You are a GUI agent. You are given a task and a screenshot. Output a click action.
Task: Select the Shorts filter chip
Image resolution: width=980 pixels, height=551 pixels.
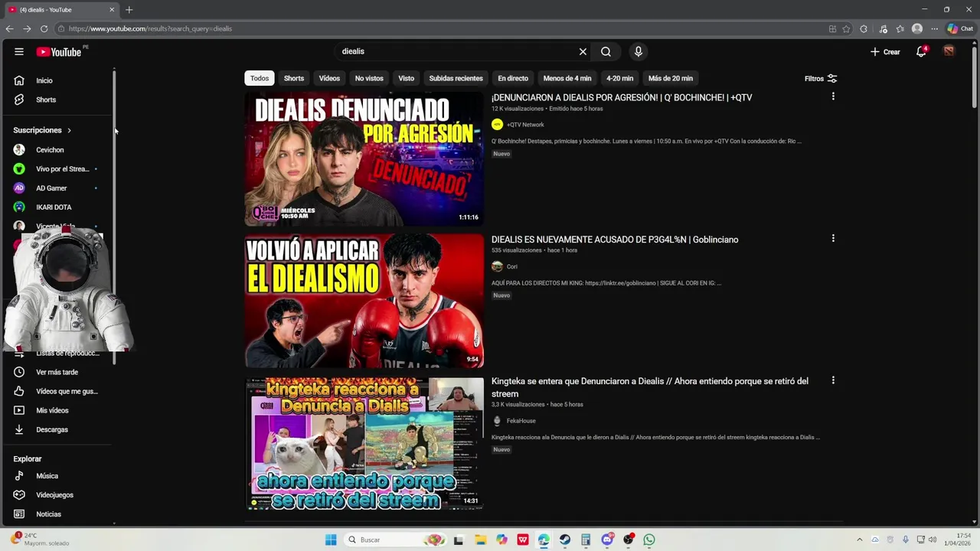click(x=294, y=78)
